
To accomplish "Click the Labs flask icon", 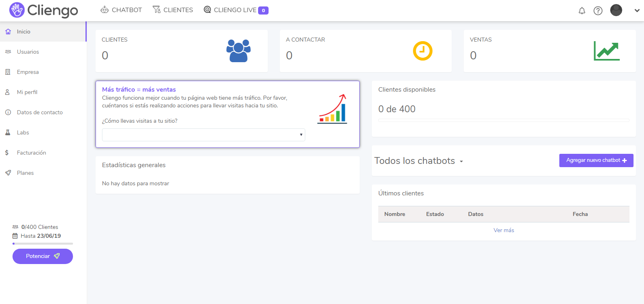I will [8, 132].
